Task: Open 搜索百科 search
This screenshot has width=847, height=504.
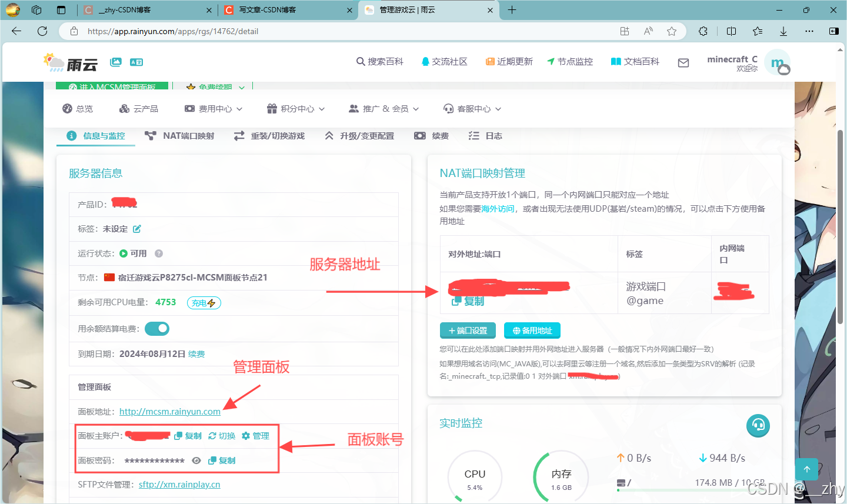Action: (x=380, y=62)
